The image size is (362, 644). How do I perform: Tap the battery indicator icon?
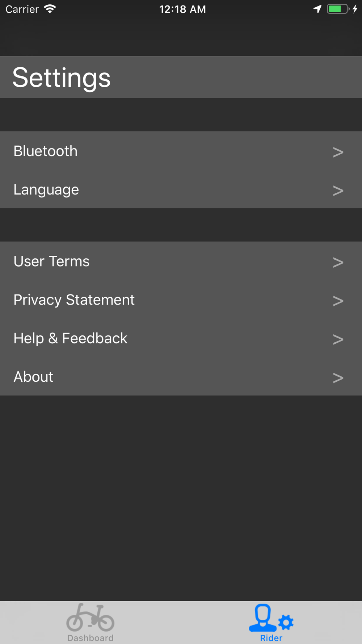pyautogui.click(x=337, y=9)
